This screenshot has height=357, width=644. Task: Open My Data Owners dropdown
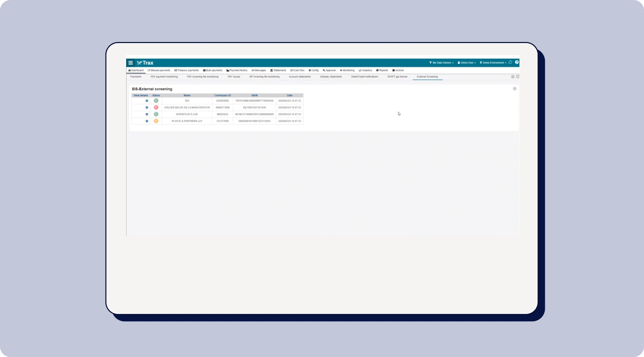[x=441, y=63]
